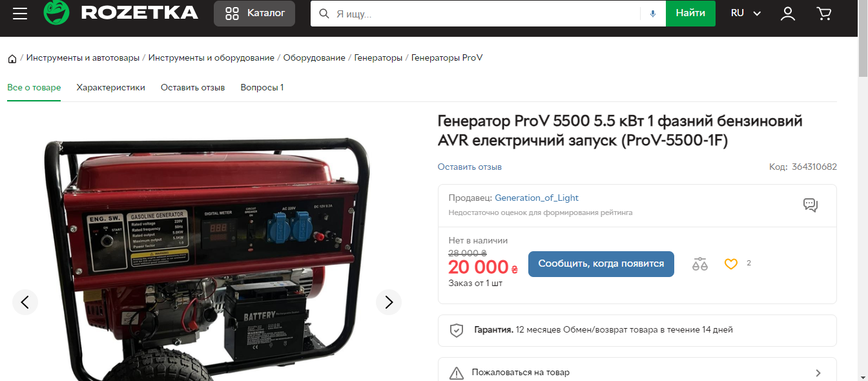Expand the Пожаловаться на товар row chevron
868x381 pixels.
point(818,373)
